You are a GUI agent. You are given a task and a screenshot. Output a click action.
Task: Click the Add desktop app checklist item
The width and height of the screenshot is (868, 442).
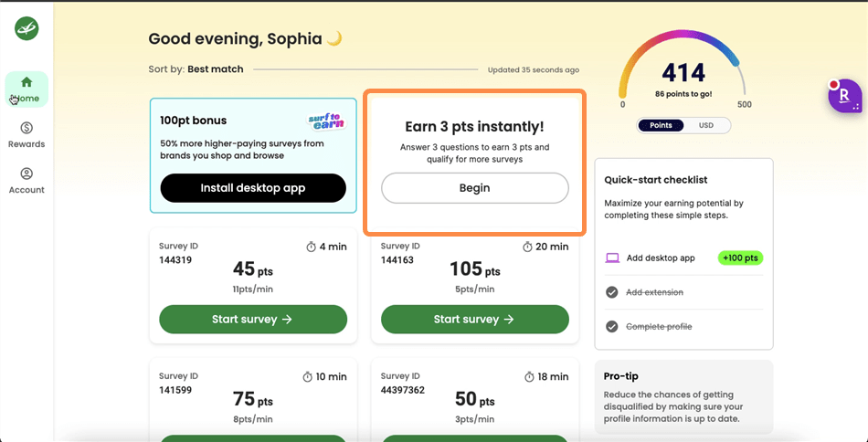coord(683,258)
